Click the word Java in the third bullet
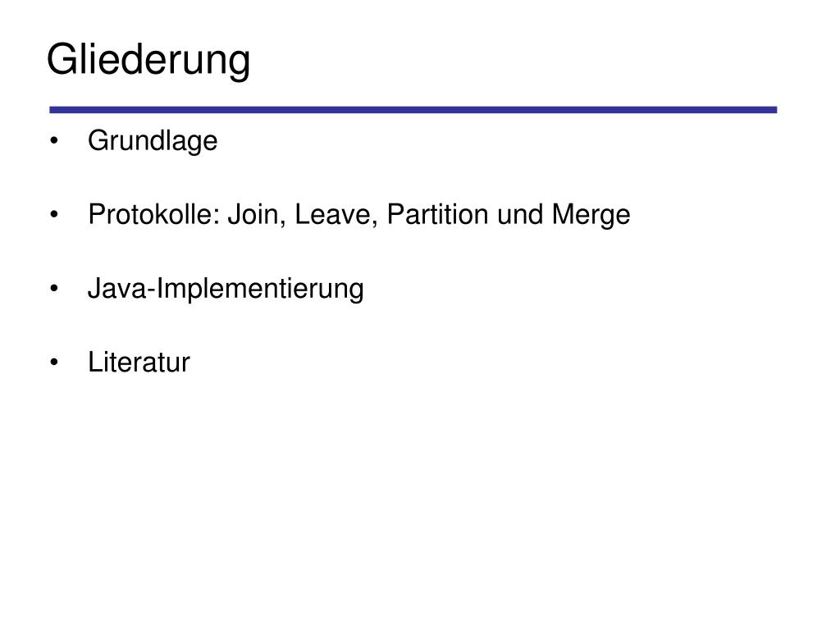 (x=116, y=289)
